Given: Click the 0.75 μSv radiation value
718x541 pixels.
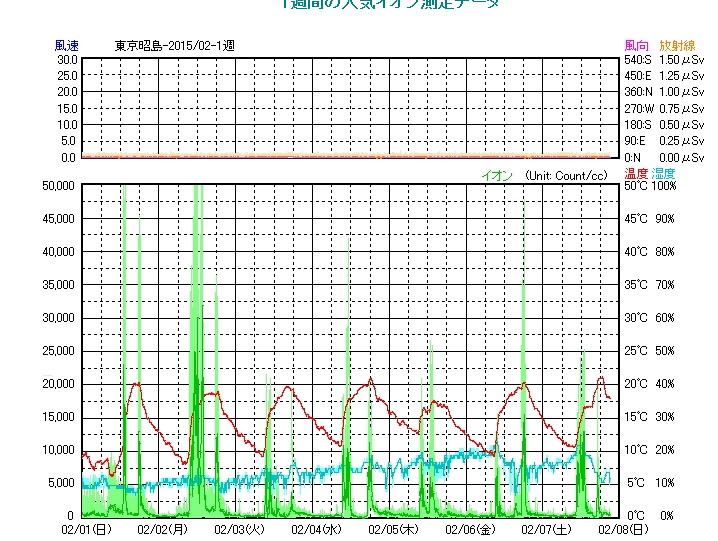Looking at the screenshot, I should click(681, 109).
